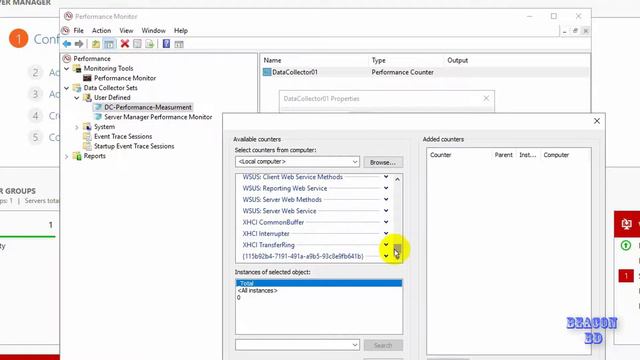Expand the XHCI TransferRing counter group
The height and width of the screenshot is (360, 640).
pos(386,245)
